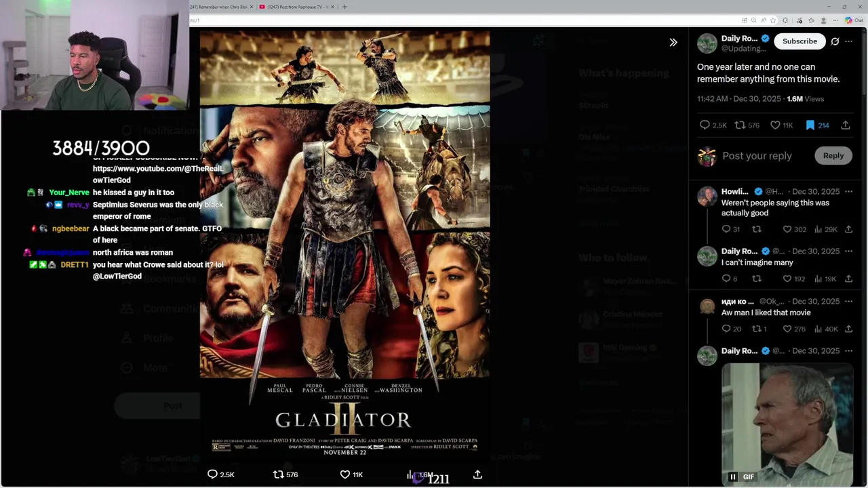
Task: Click the ngbeebear username in chat
Action: tap(71, 229)
